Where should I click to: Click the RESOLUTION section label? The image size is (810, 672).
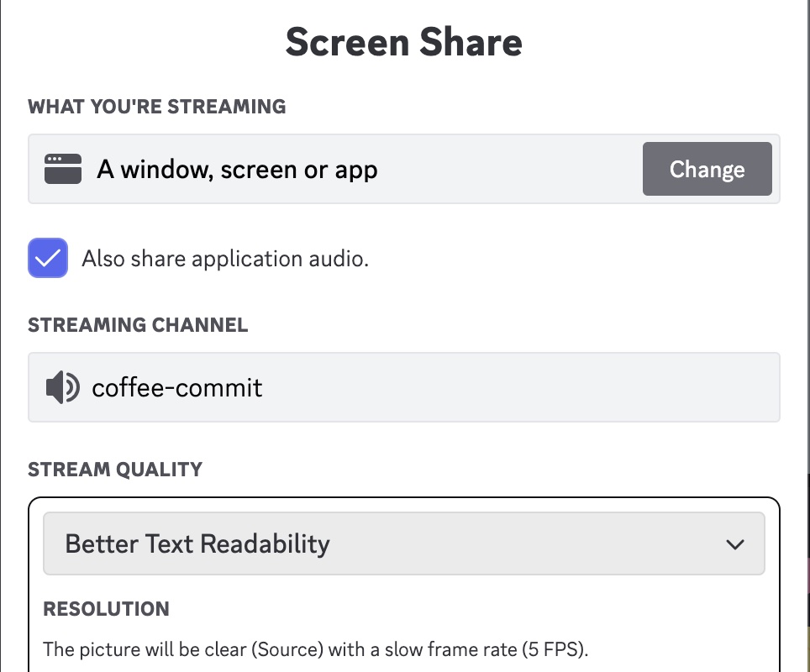tap(106, 609)
